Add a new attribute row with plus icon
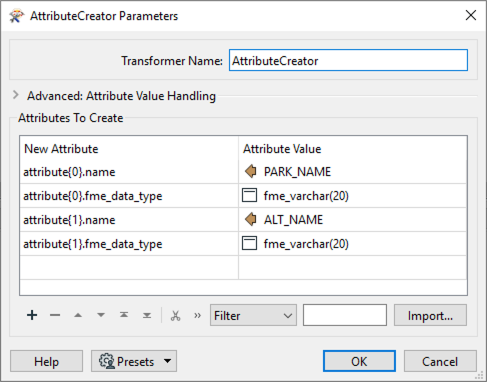487x382 pixels. [x=32, y=315]
